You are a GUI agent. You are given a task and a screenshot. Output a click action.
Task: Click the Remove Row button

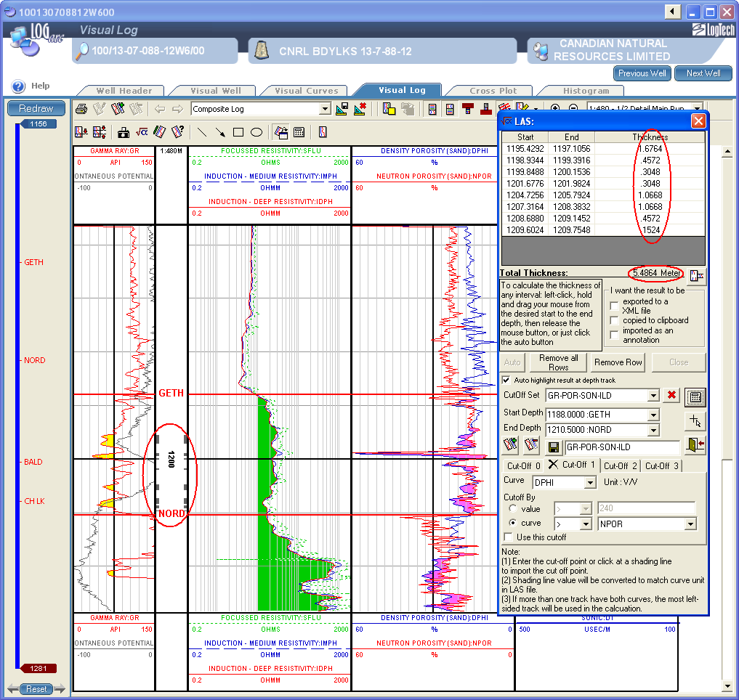point(618,362)
